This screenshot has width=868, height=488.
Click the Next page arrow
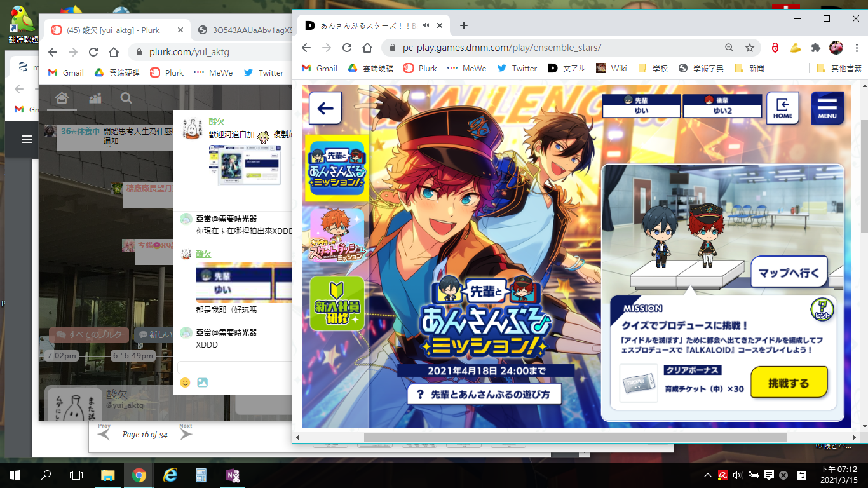coord(186,433)
